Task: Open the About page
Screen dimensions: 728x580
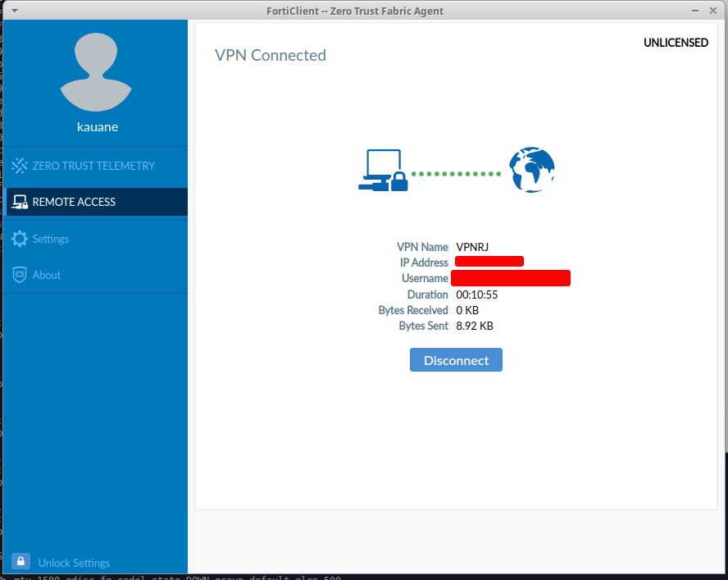Action: 96,275
